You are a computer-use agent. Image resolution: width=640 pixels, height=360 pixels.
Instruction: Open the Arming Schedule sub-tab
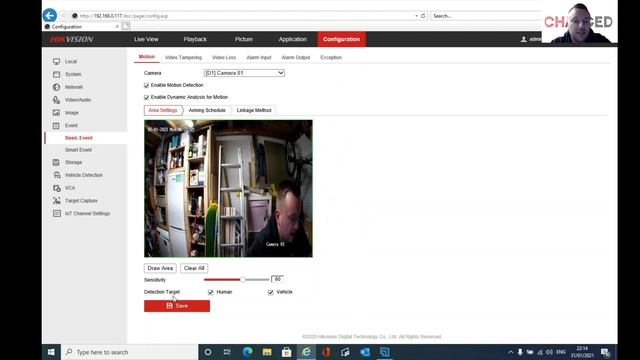click(207, 110)
